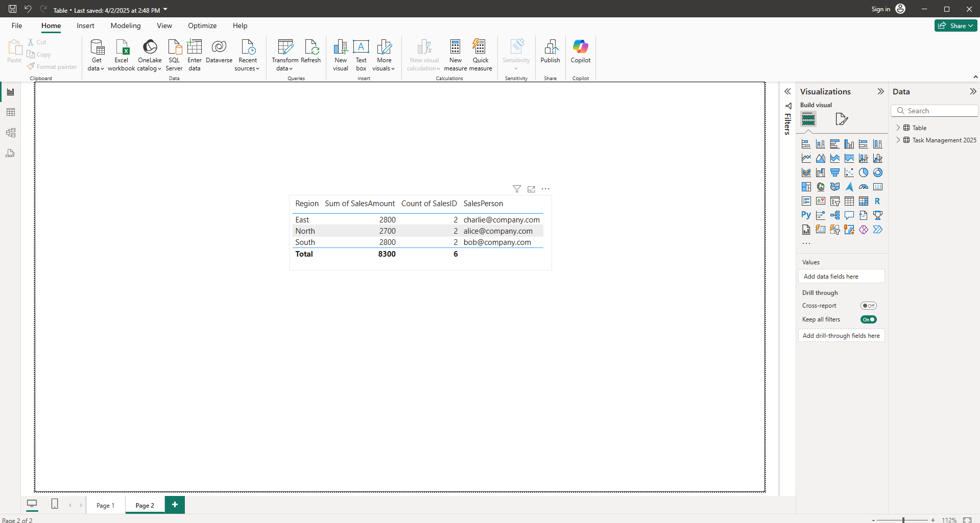Toggle the Keep all filters switch

tap(868, 319)
